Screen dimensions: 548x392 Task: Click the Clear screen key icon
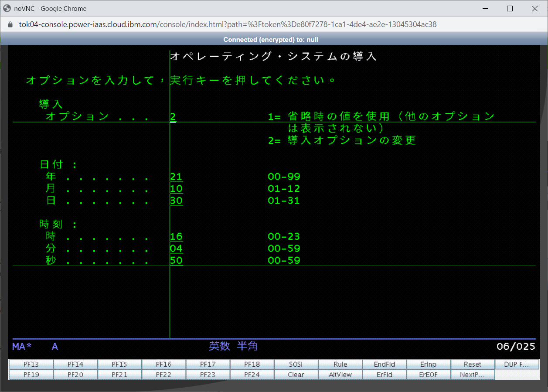(296, 375)
